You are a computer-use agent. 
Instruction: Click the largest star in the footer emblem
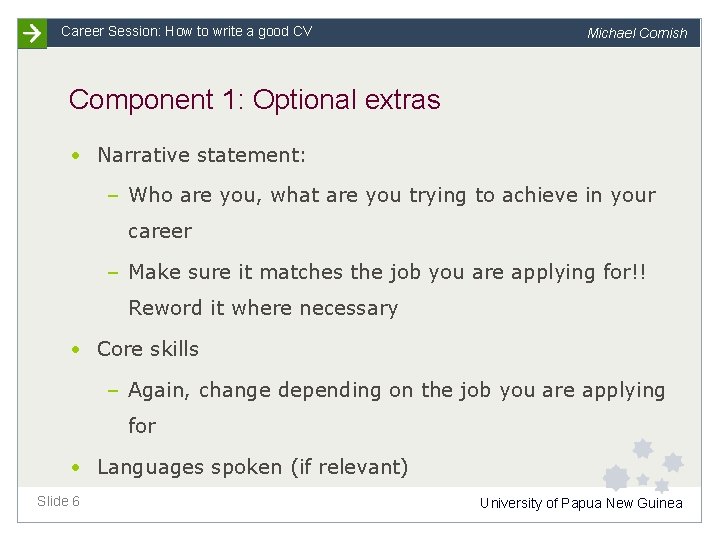[x=617, y=478]
